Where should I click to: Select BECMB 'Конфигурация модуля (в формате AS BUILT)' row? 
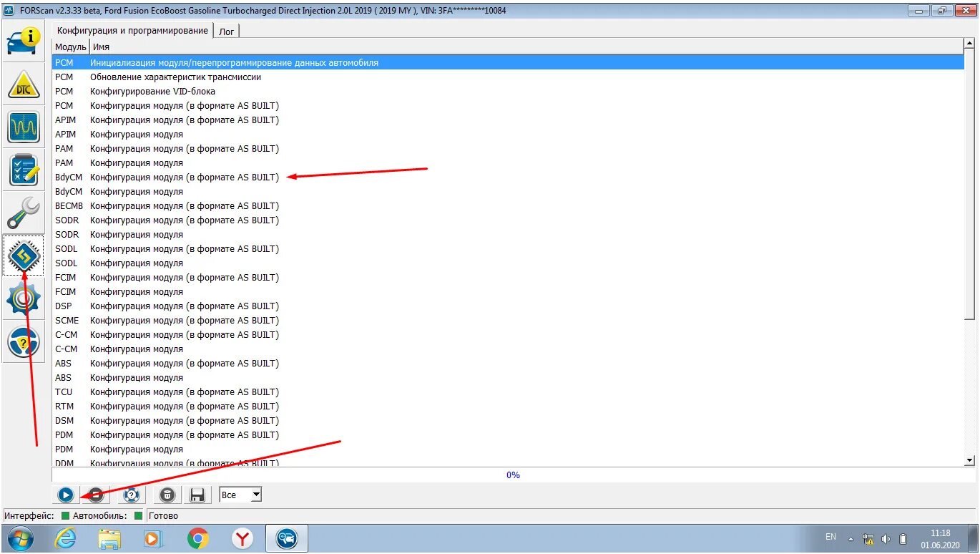[x=508, y=205]
